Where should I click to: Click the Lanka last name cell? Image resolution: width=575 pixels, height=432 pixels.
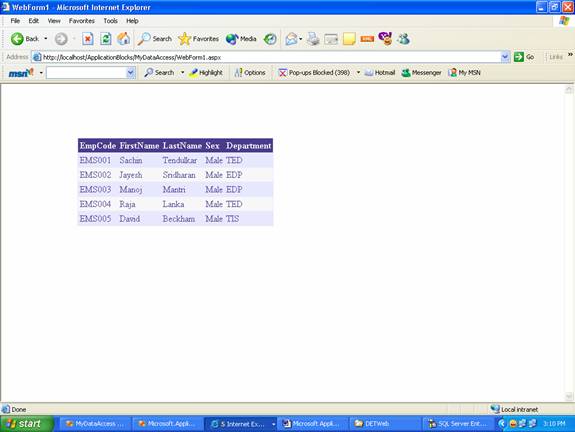[x=173, y=204]
